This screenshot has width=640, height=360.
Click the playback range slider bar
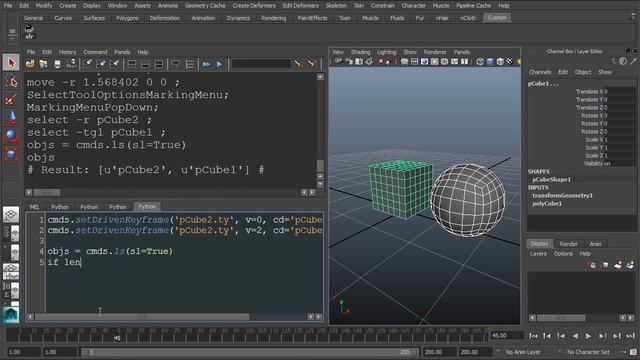pyautogui.click(x=249, y=352)
